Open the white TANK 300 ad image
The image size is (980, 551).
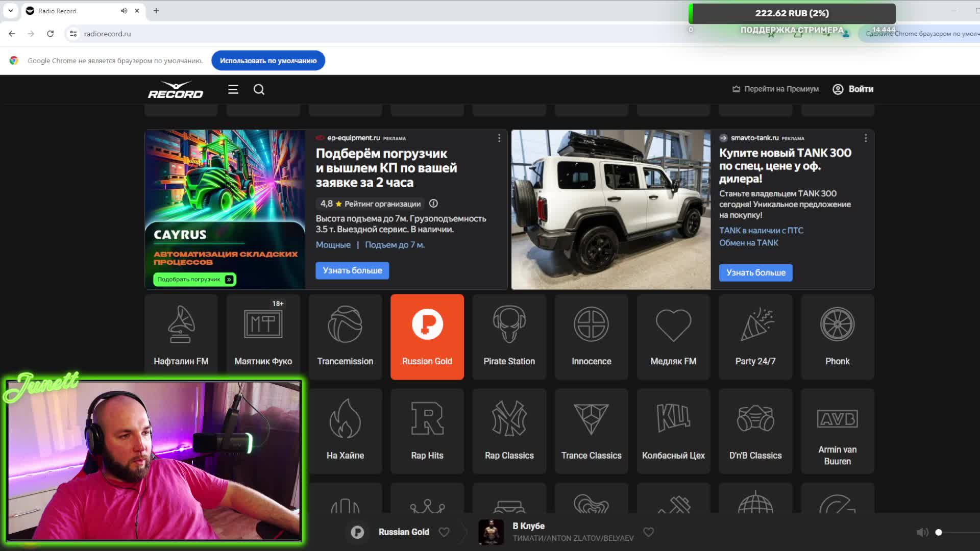coord(611,210)
